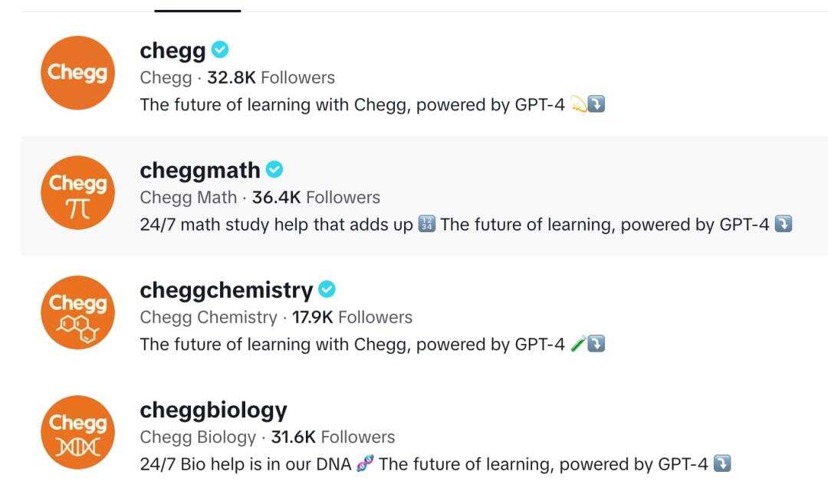Click the arrow emoji in cheggmath bio
828x504 pixels.
click(x=783, y=224)
